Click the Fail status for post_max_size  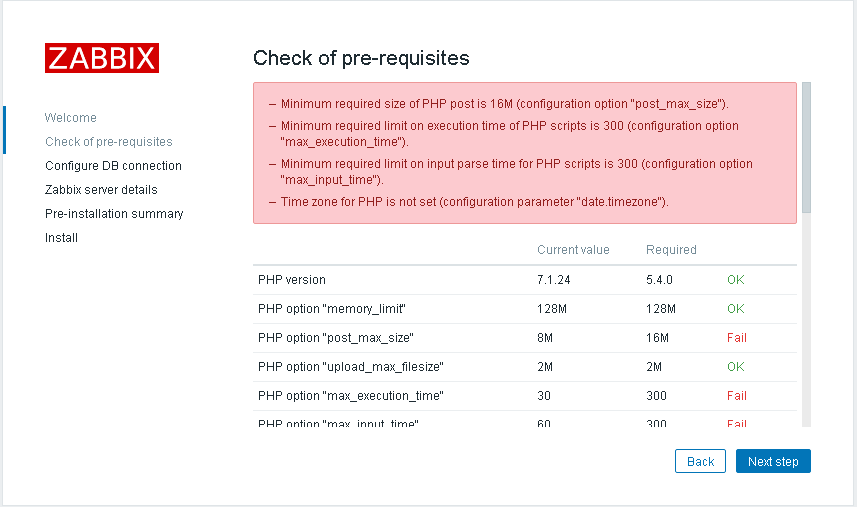tap(736, 338)
